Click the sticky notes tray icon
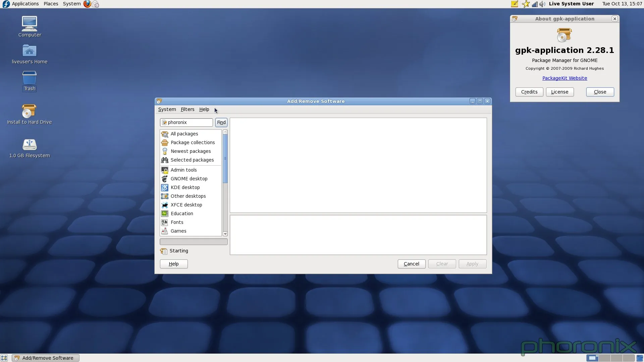This screenshot has width=644, height=362. click(515, 4)
